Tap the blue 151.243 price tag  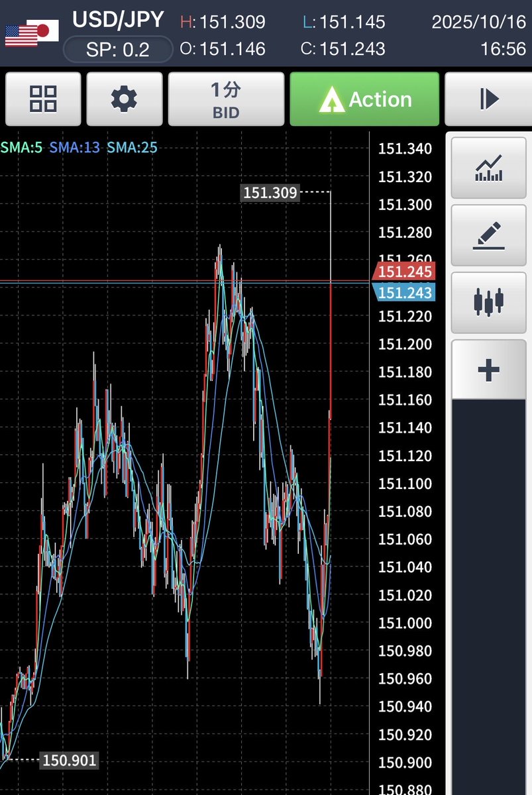[x=405, y=293]
